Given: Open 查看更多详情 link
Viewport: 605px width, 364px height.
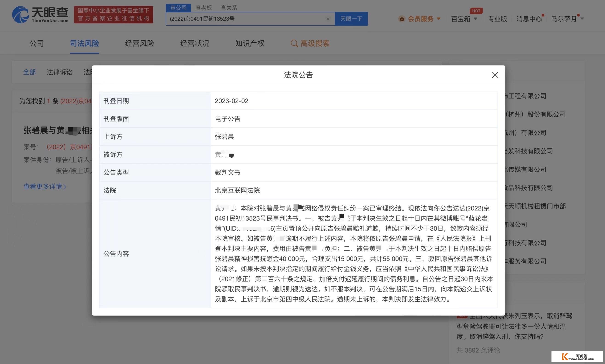Looking at the screenshot, I should point(45,186).
